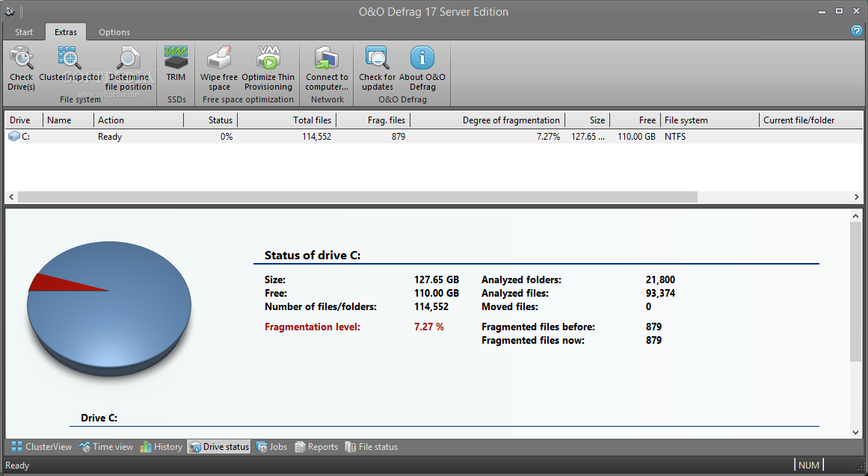Sort by the Name column header
Screen dimensions: 868x476
[x=68, y=120]
